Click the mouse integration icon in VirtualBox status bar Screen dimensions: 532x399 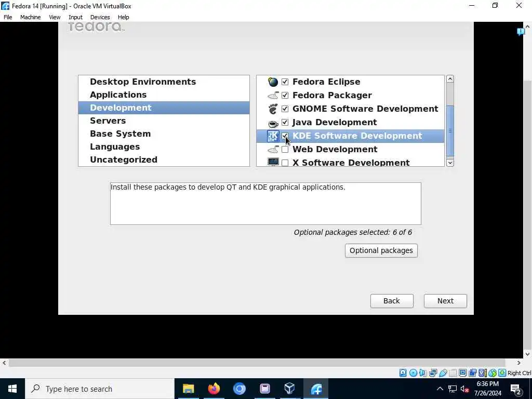point(493,373)
